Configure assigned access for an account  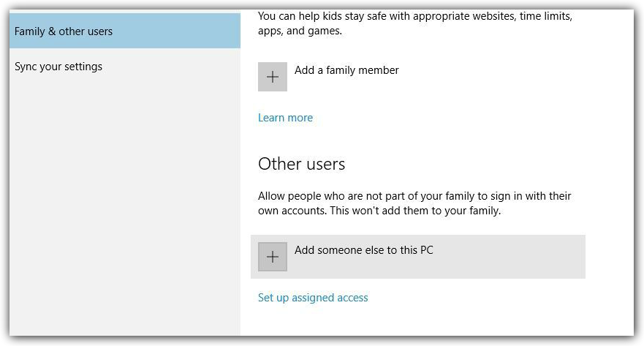313,298
